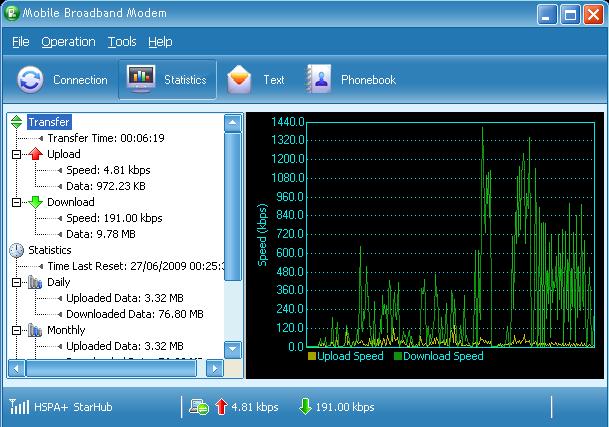Select Upload Speed: 4.81 kbps row
609x427 pixels.
[108, 170]
